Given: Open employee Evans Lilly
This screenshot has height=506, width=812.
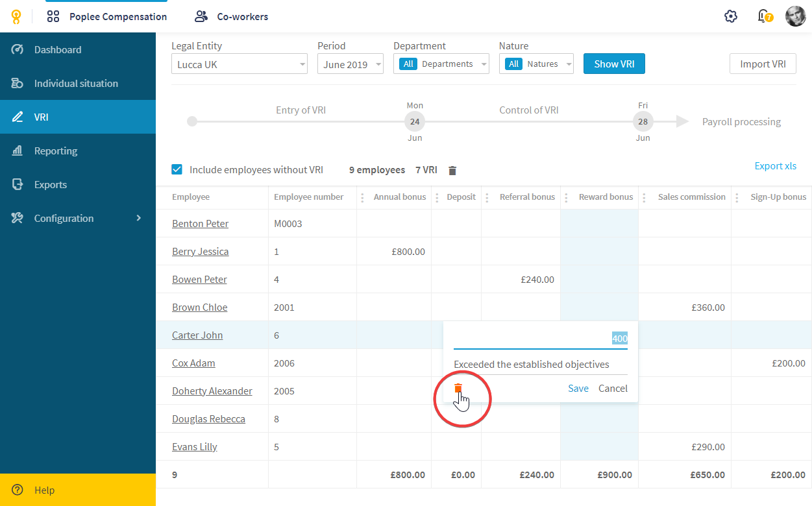Looking at the screenshot, I should [194, 447].
